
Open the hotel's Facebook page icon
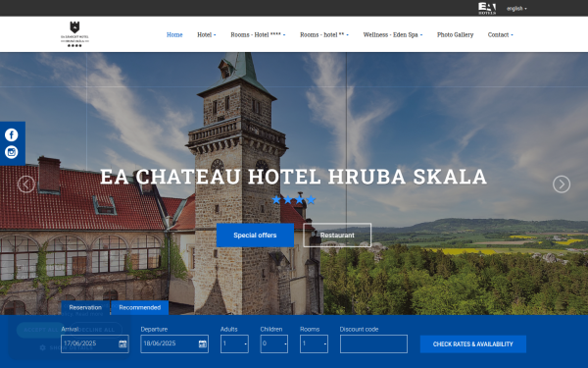pos(11,134)
